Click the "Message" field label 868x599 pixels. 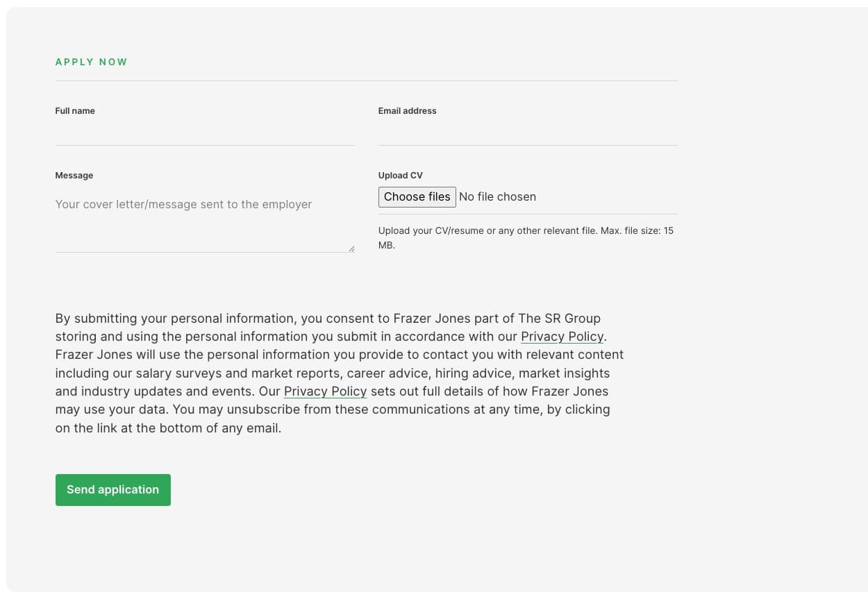74,176
